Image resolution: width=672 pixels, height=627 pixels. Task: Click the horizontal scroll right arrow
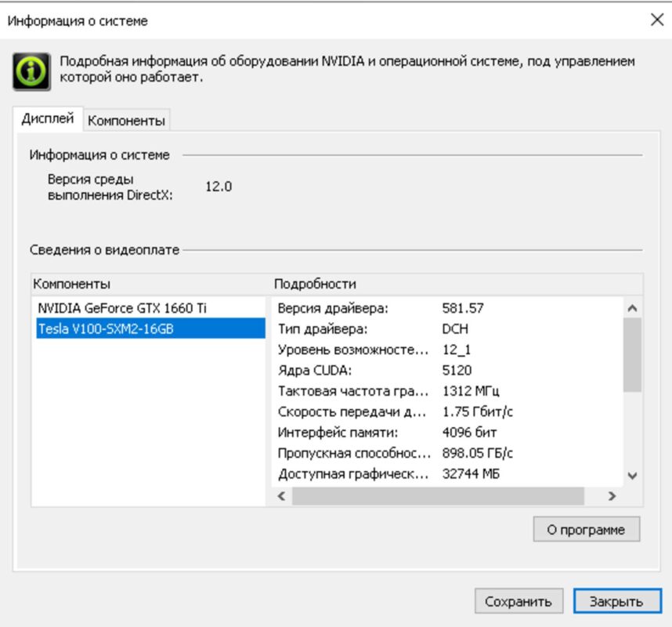(612, 496)
